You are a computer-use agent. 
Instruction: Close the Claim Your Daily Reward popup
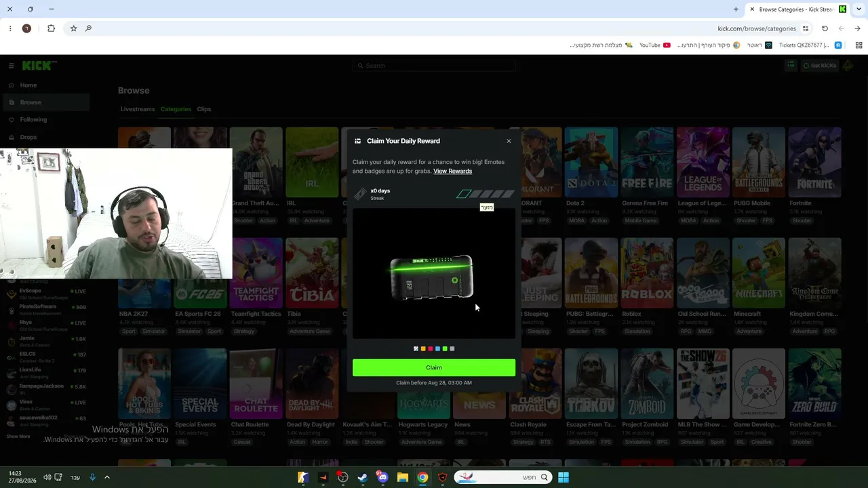[x=509, y=141]
